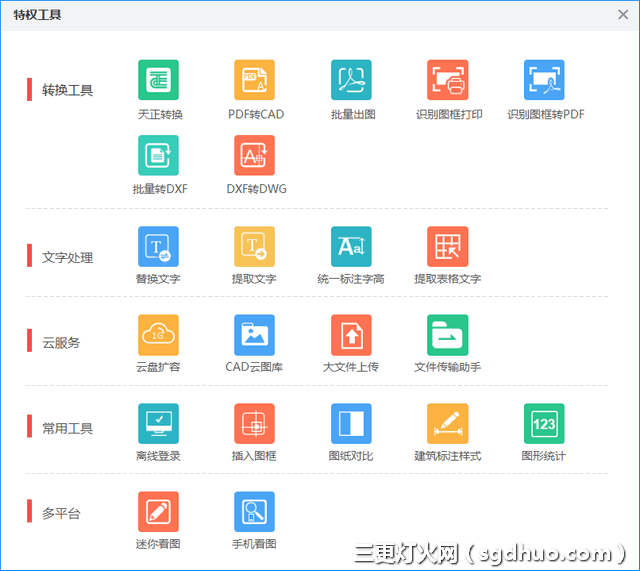
Task: Click the 云服务 category heading
Action: 61,342
